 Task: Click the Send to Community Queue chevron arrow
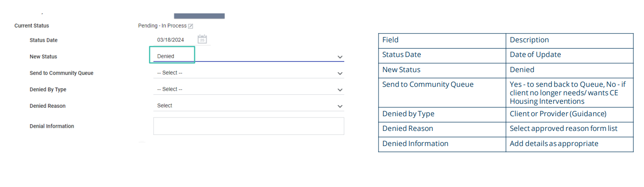tap(340, 73)
